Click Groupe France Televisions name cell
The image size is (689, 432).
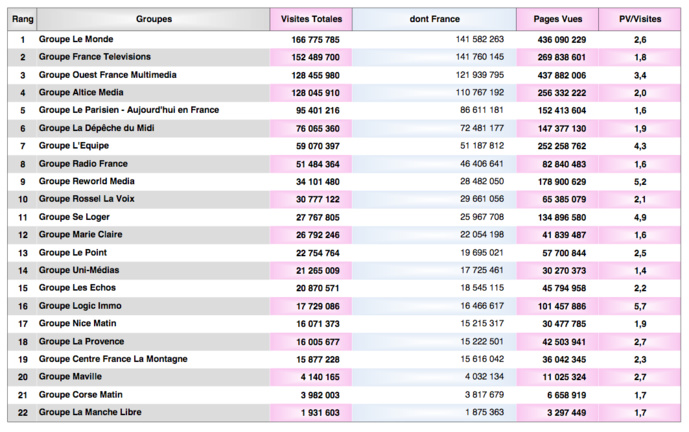[x=95, y=57]
